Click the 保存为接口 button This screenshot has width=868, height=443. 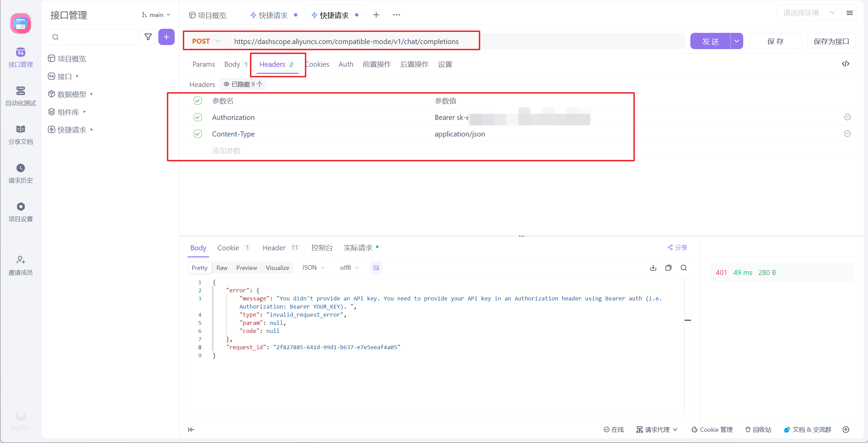click(831, 41)
